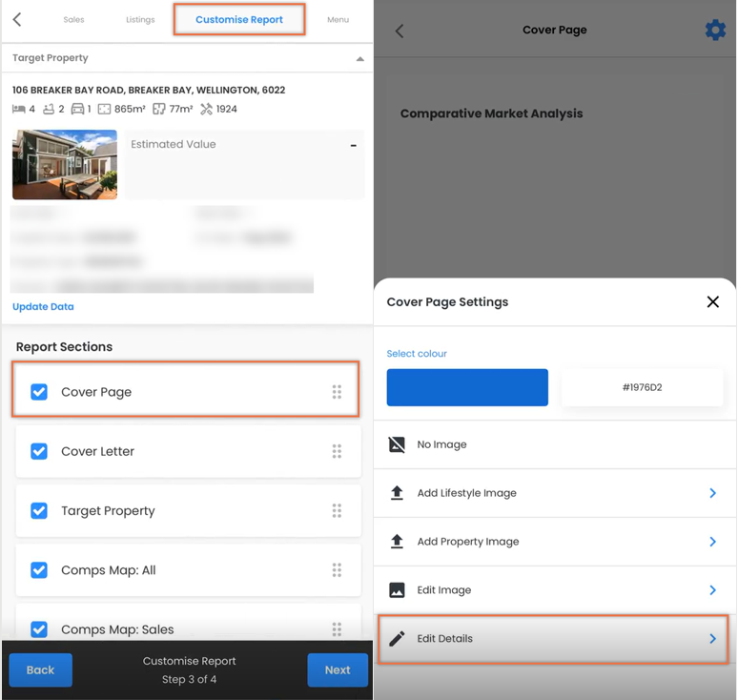
Task: Click the Add Property Image upload icon
Action: coord(397,542)
